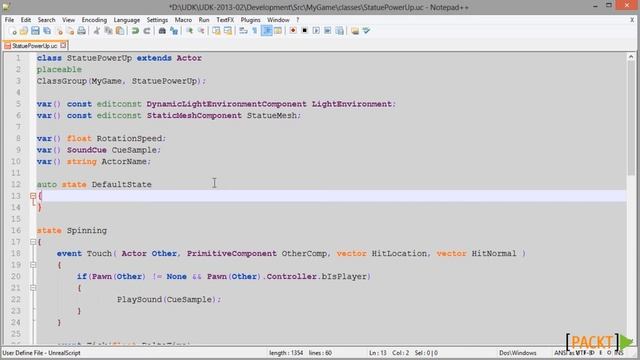Toggle synchronized vertical scrolling
This screenshot has width=640, height=360.
tap(216, 31)
